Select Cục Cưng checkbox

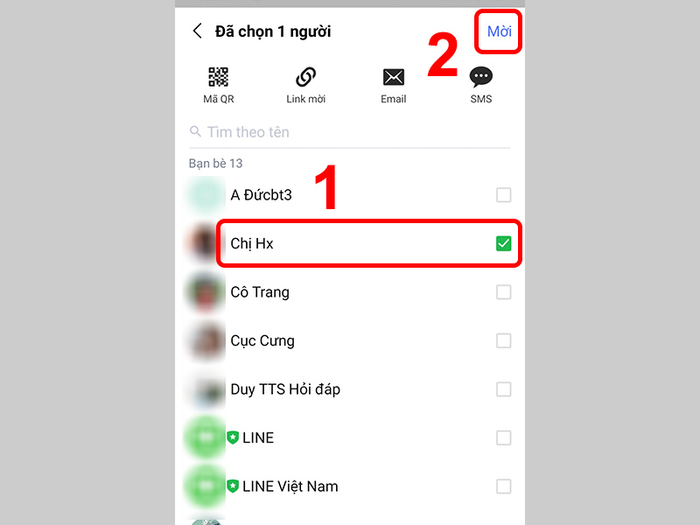(504, 341)
